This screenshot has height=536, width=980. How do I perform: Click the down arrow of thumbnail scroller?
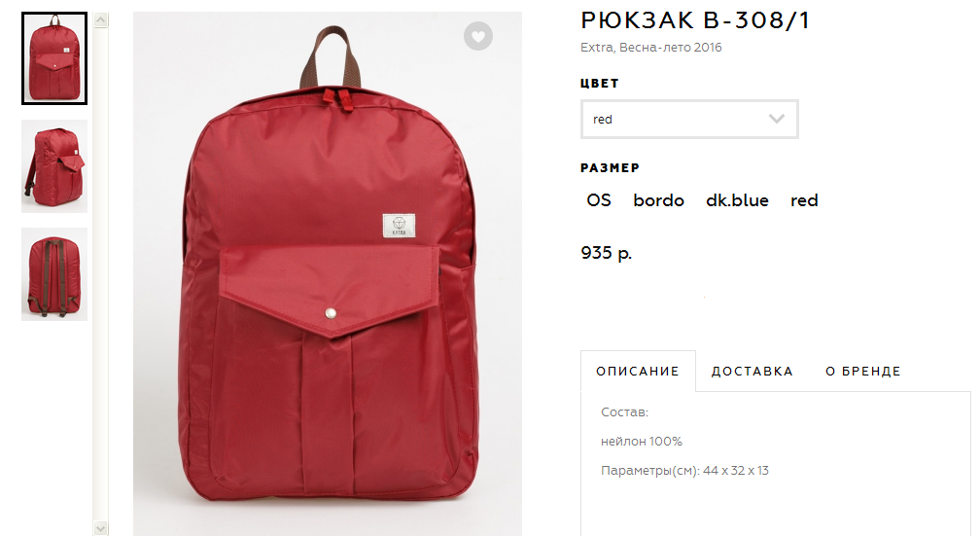click(101, 528)
